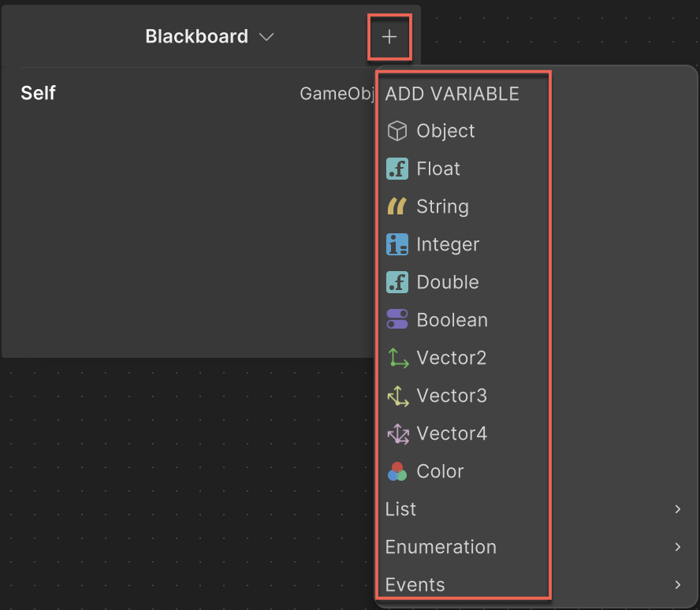Choose the Vector4 axes icon
The width and height of the screenshot is (700, 610).
pyautogui.click(x=398, y=433)
